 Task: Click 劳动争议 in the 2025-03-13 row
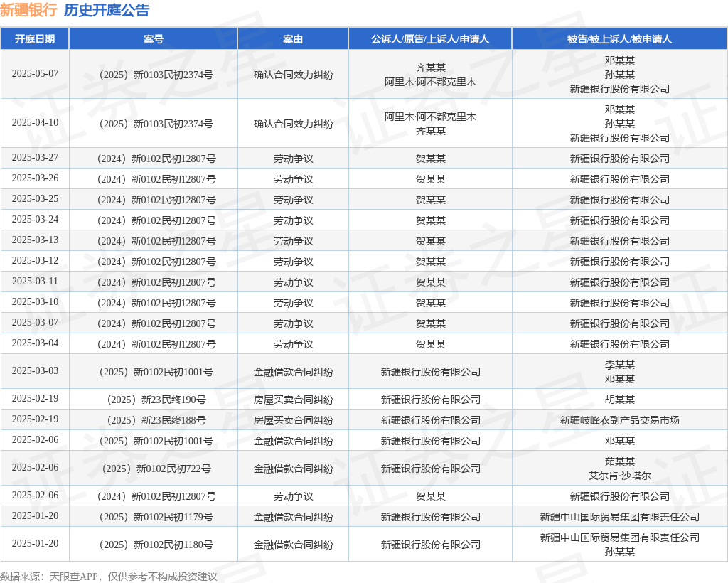pyautogui.click(x=294, y=241)
